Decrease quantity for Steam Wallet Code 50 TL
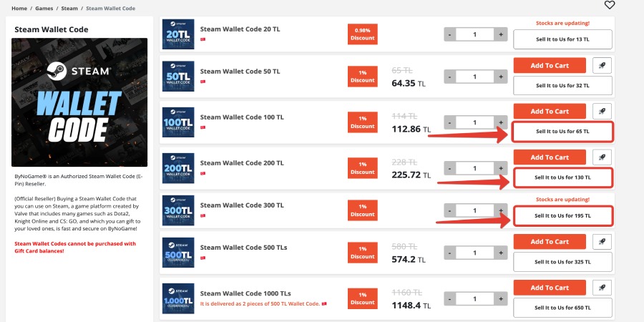 click(449, 77)
